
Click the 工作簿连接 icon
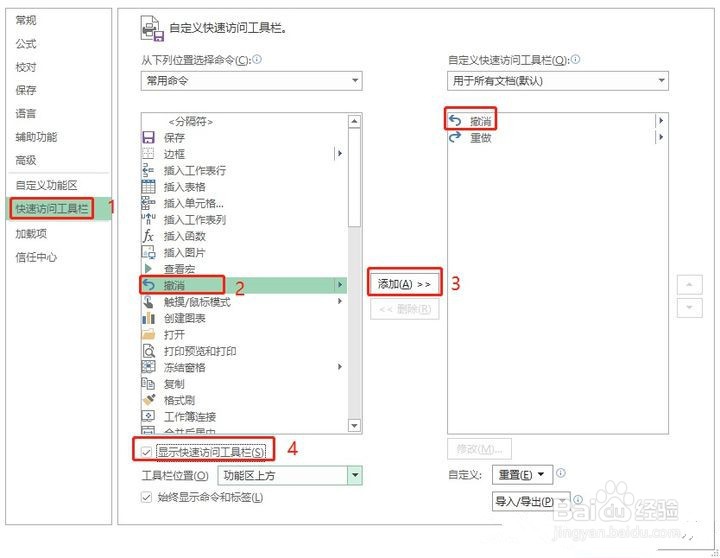148,416
